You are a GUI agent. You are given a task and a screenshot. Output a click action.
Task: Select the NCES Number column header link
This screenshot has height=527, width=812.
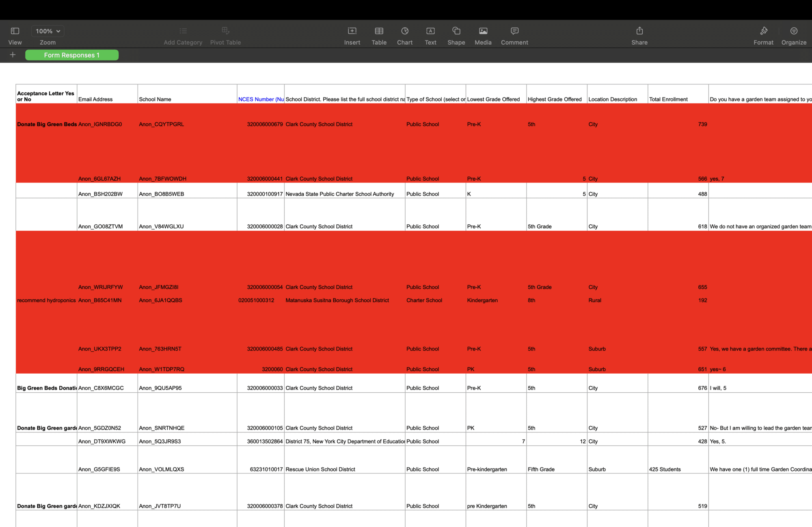pyautogui.click(x=261, y=99)
